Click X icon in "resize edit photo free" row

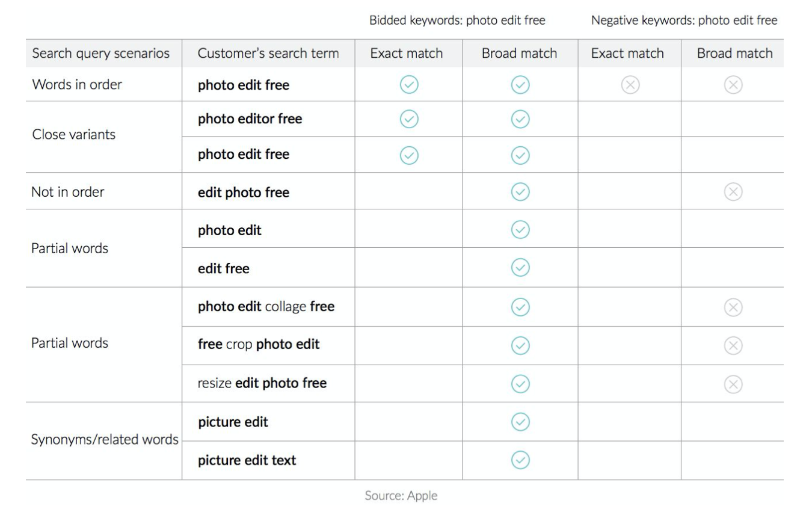(x=733, y=384)
